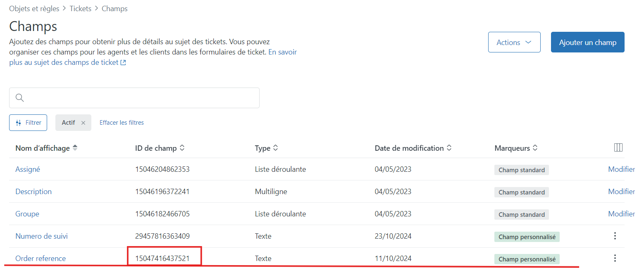Click Modifier for the Description row
The image size is (644, 268).
tap(621, 192)
